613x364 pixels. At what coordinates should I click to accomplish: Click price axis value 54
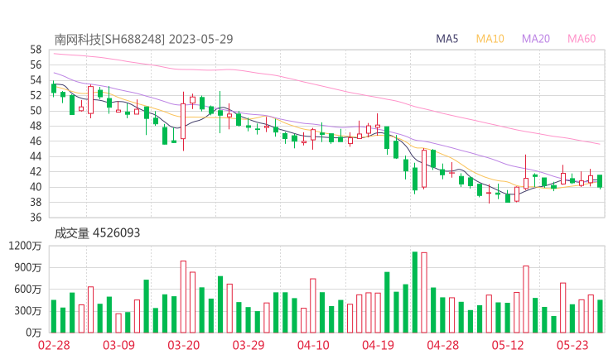point(36,80)
